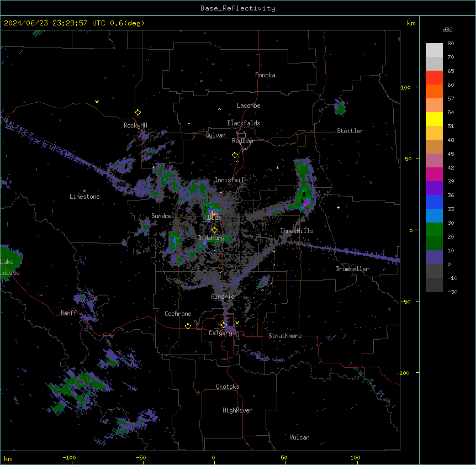Click the km unit label at bottom left
Viewport: 476px width, 465px height.
click(x=8, y=458)
